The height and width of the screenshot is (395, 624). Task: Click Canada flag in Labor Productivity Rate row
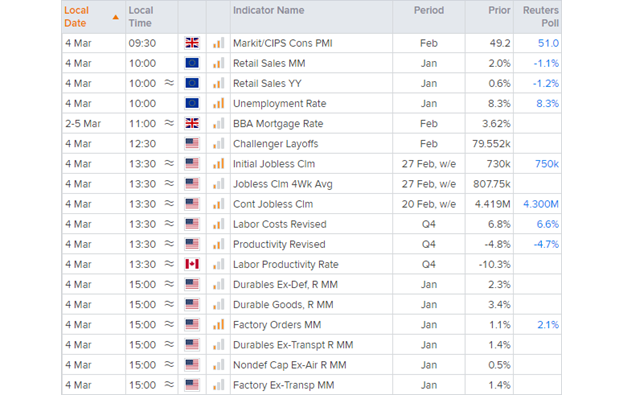(192, 264)
